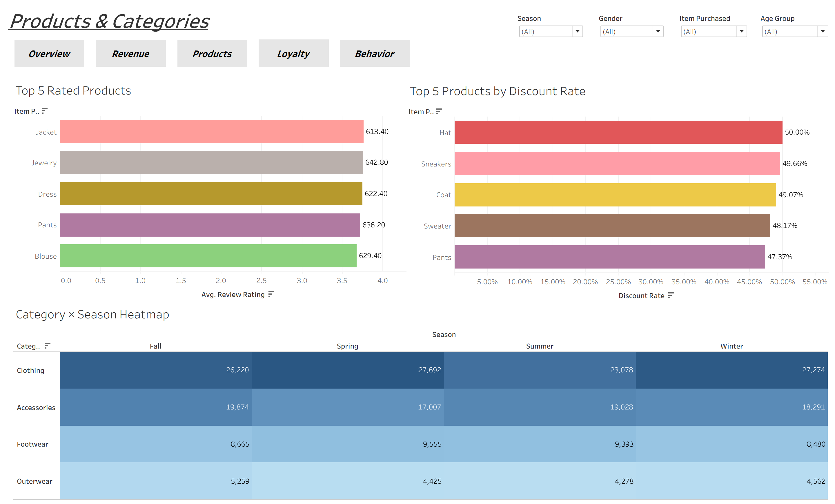Click the Clothing Summer cell 23,078
This screenshot has width=835, height=504.
[540, 370]
